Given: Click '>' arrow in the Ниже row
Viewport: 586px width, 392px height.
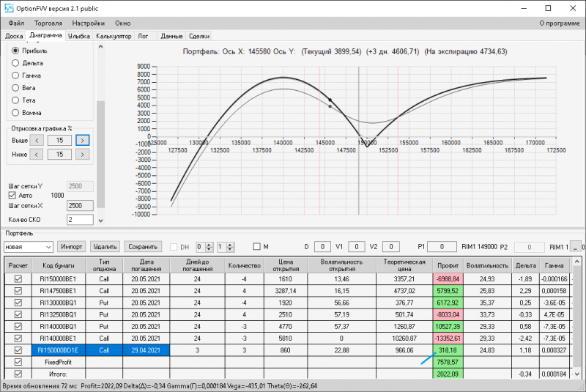Looking at the screenshot, I should 83,155.
